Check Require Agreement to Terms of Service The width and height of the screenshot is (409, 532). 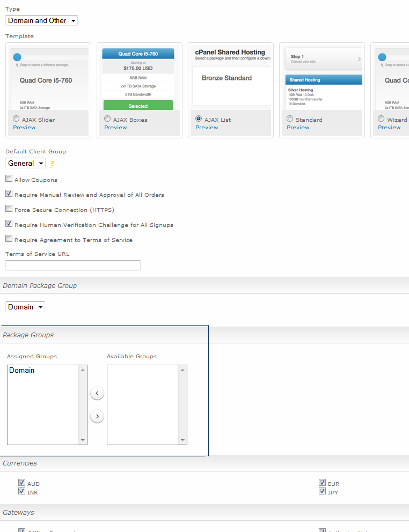click(x=9, y=239)
